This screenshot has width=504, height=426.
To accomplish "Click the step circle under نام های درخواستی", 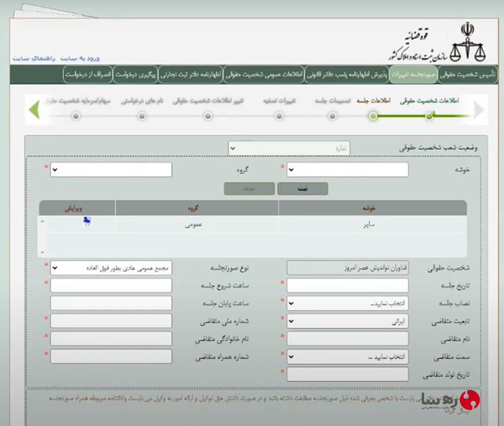I will (x=142, y=115).
